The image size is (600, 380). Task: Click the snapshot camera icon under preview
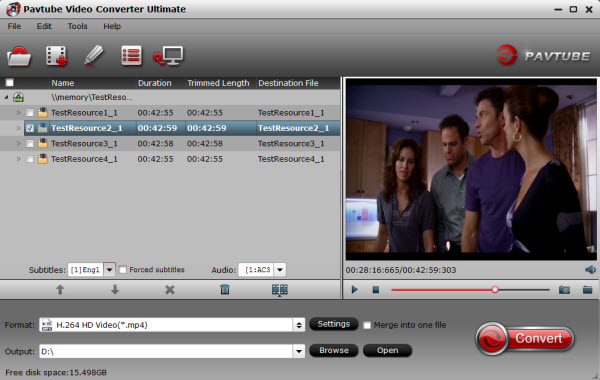pos(564,290)
